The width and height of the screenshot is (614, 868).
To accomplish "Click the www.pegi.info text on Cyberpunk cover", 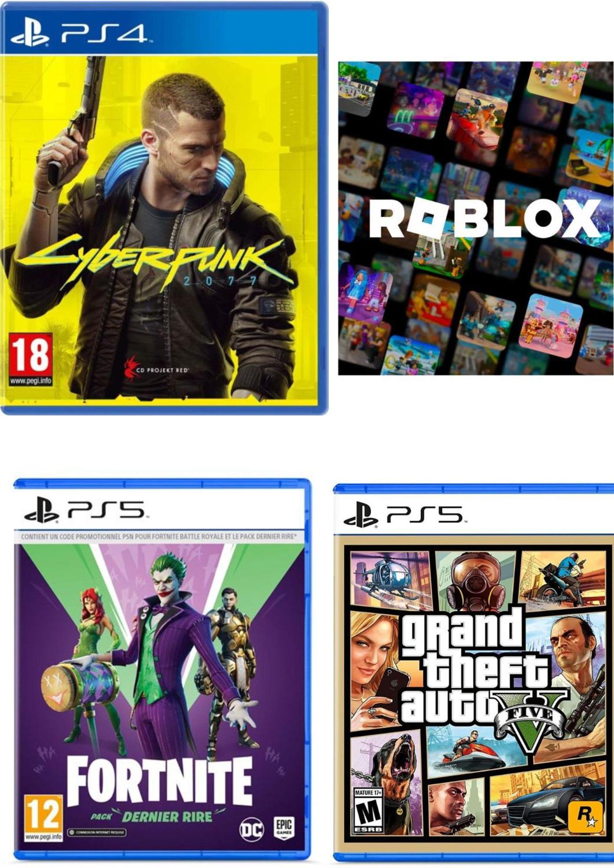I will click(x=30, y=381).
